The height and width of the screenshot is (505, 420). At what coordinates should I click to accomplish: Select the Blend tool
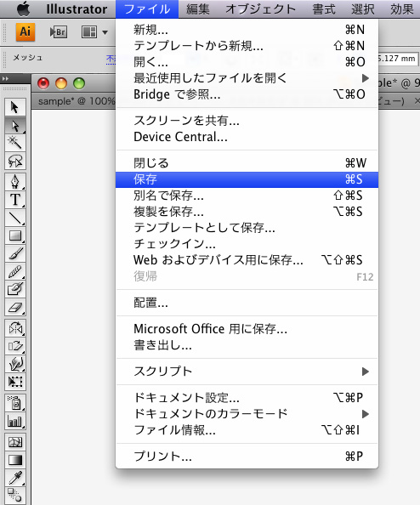(x=14, y=496)
